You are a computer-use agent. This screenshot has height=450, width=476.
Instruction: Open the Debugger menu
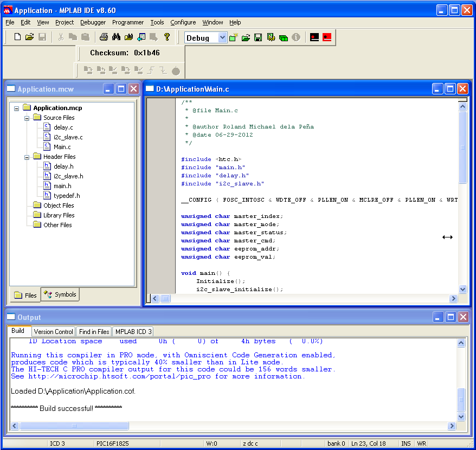93,22
